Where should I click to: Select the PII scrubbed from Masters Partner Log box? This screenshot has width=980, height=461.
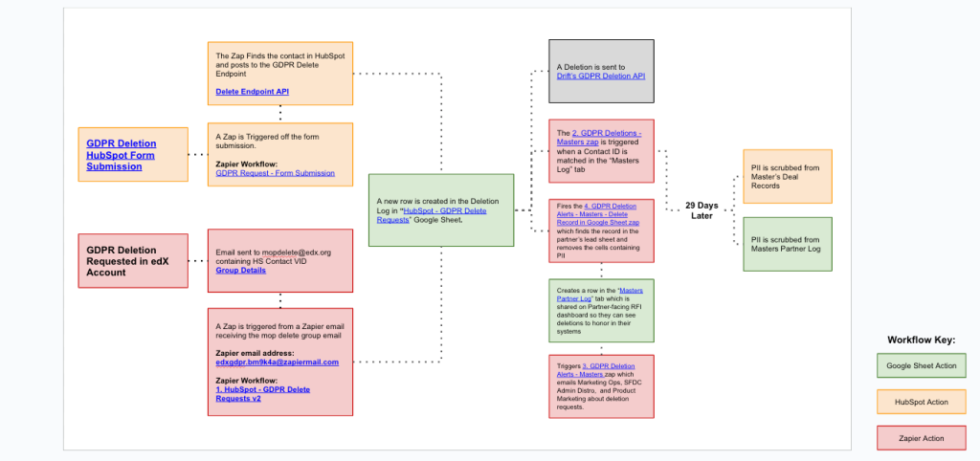coord(787,245)
